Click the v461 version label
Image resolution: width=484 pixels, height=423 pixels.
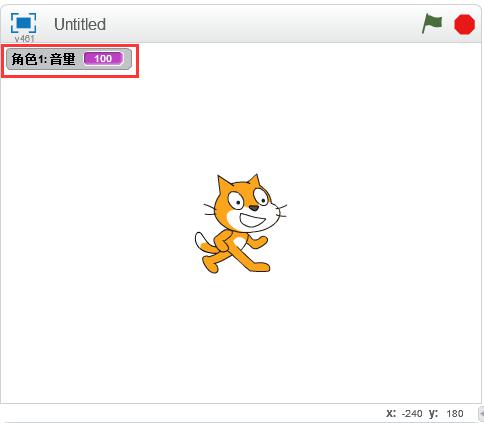click(24, 39)
